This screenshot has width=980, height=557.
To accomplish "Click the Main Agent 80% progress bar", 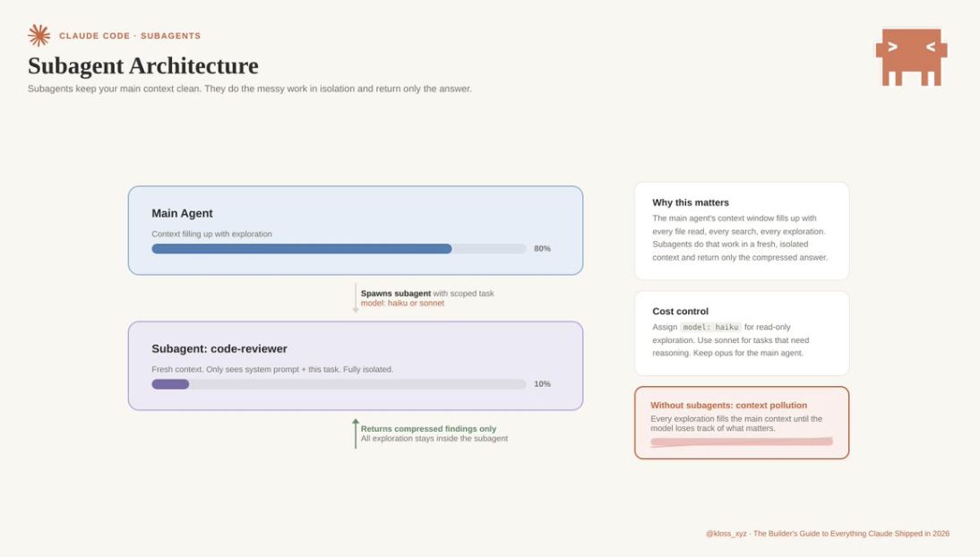I will tap(339, 249).
